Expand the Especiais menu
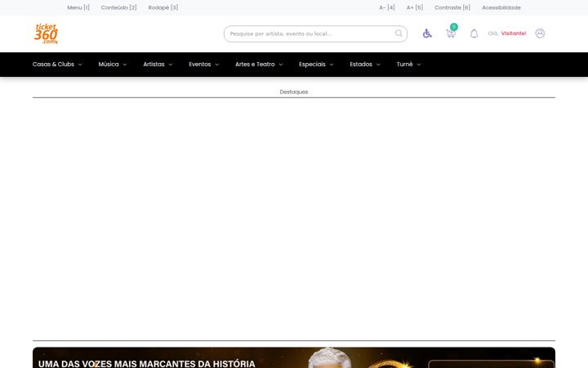The image size is (588, 368). point(316,65)
